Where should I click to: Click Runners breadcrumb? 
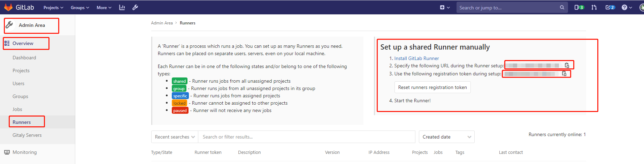pos(187,23)
